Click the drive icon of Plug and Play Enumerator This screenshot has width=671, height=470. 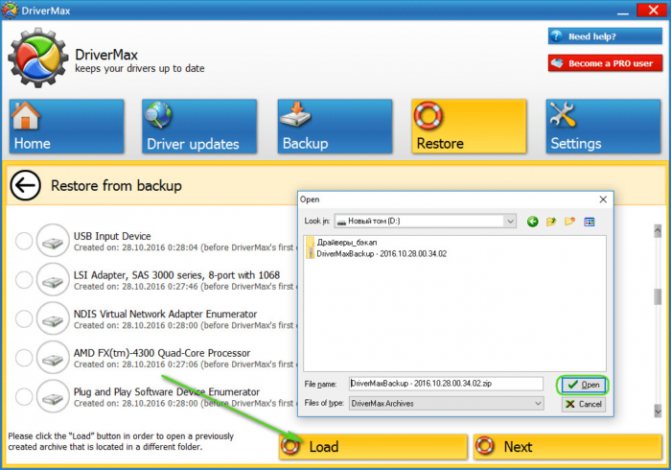(x=53, y=396)
